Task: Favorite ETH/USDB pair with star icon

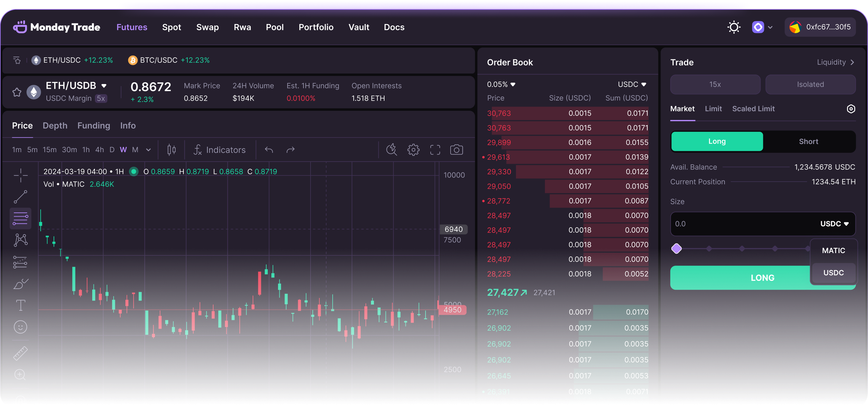Action: [x=17, y=92]
